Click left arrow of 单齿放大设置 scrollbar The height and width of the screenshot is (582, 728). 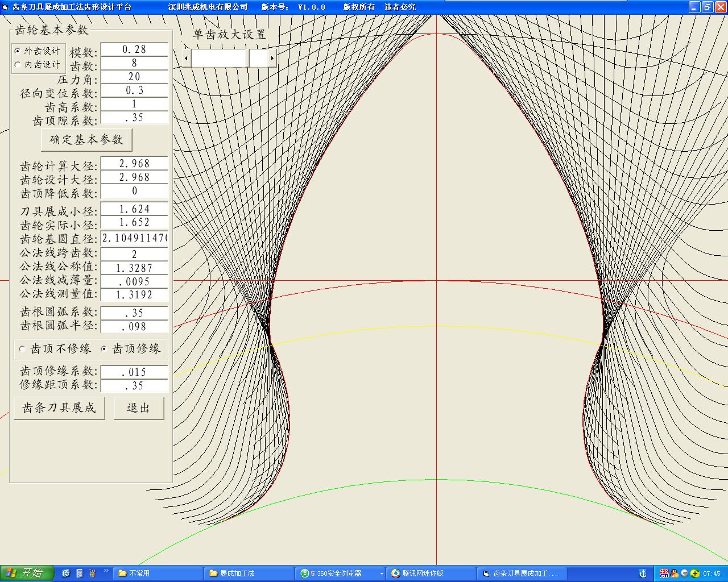(x=187, y=58)
